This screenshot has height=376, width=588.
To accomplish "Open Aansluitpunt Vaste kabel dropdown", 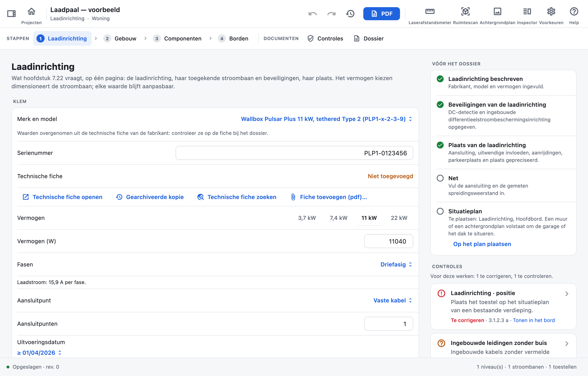I will tap(393, 300).
